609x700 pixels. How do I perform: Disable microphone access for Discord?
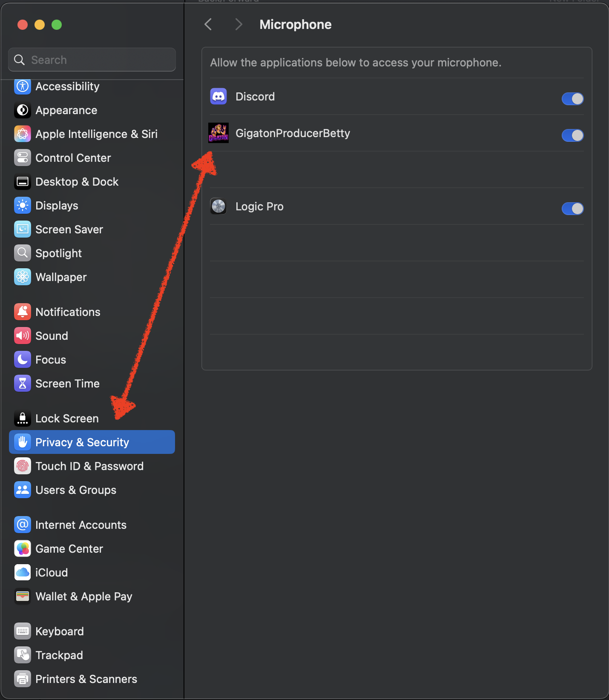click(572, 99)
